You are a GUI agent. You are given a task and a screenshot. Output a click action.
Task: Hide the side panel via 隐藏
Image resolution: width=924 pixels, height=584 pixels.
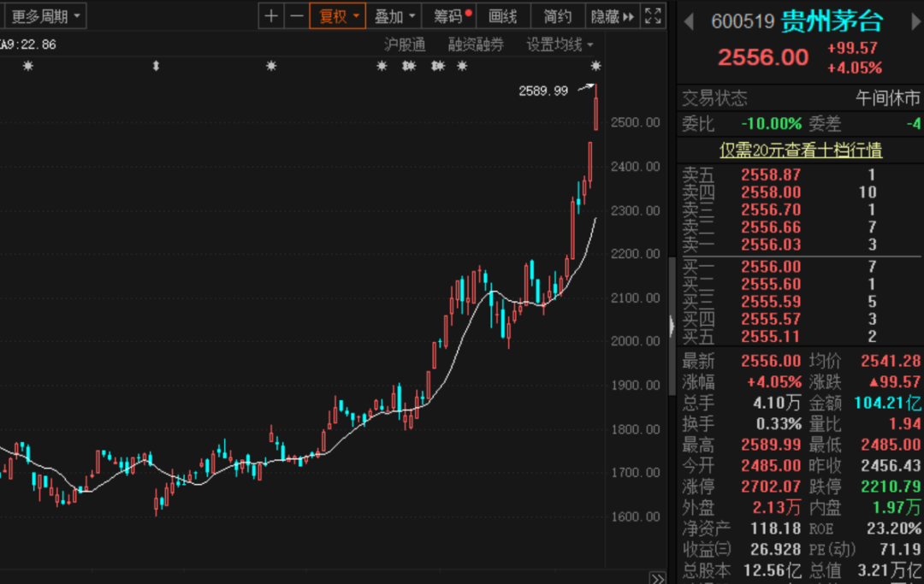tap(613, 15)
